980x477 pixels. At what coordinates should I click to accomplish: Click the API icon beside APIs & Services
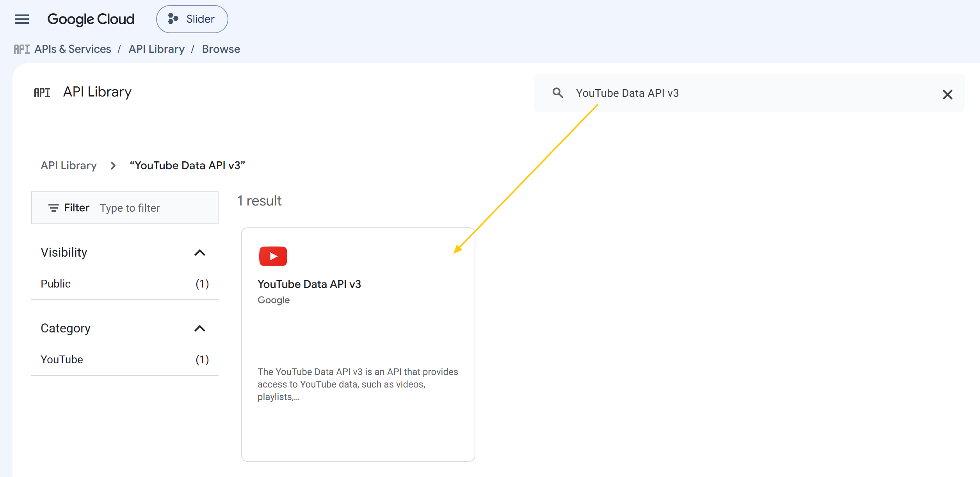[x=22, y=49]
